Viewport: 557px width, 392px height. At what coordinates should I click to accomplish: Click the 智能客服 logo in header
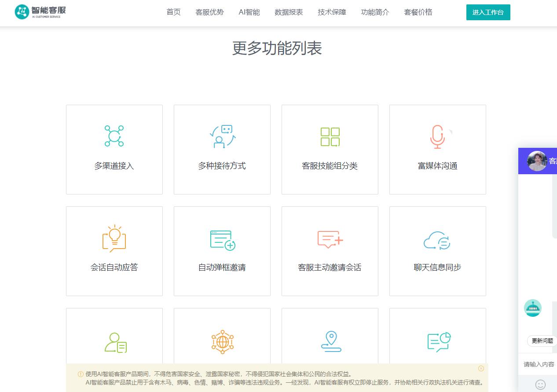(40, 12)
